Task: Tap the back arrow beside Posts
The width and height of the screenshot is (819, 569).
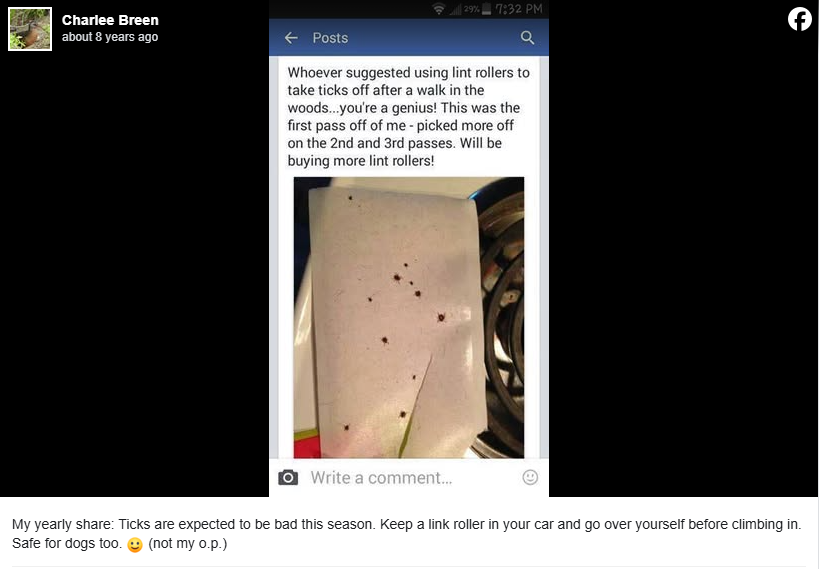Action: point(291,38)
